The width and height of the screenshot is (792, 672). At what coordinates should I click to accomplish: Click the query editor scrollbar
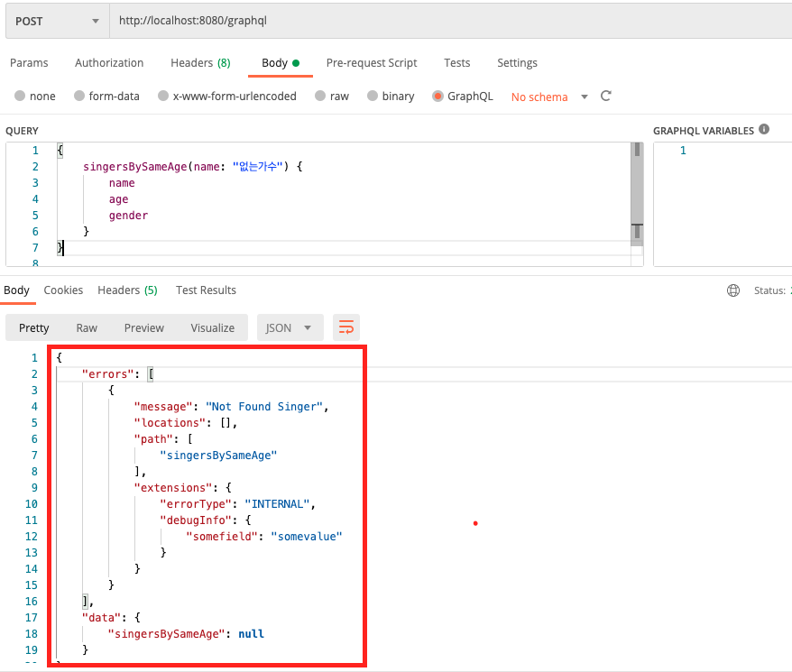(637, 192)
